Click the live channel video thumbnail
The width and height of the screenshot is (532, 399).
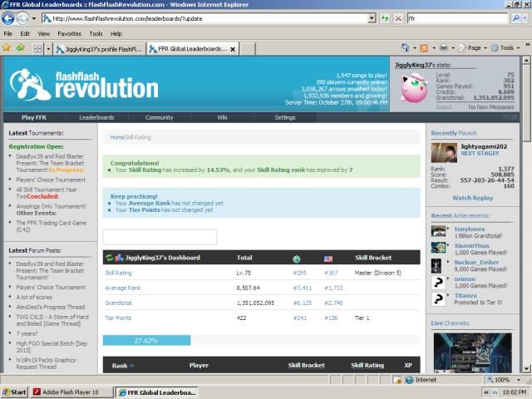pyautogui.click(x=473, y=352)
